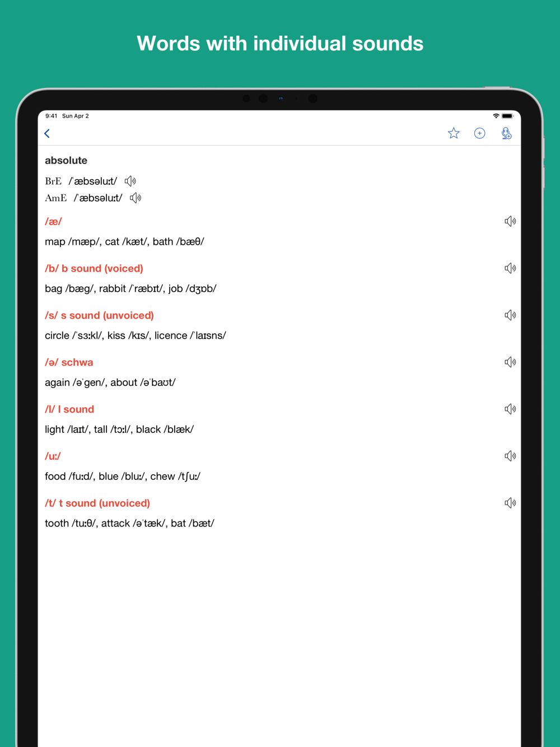Open the /s/ s sound (unvoiced) heading

[x=99, y=315]
